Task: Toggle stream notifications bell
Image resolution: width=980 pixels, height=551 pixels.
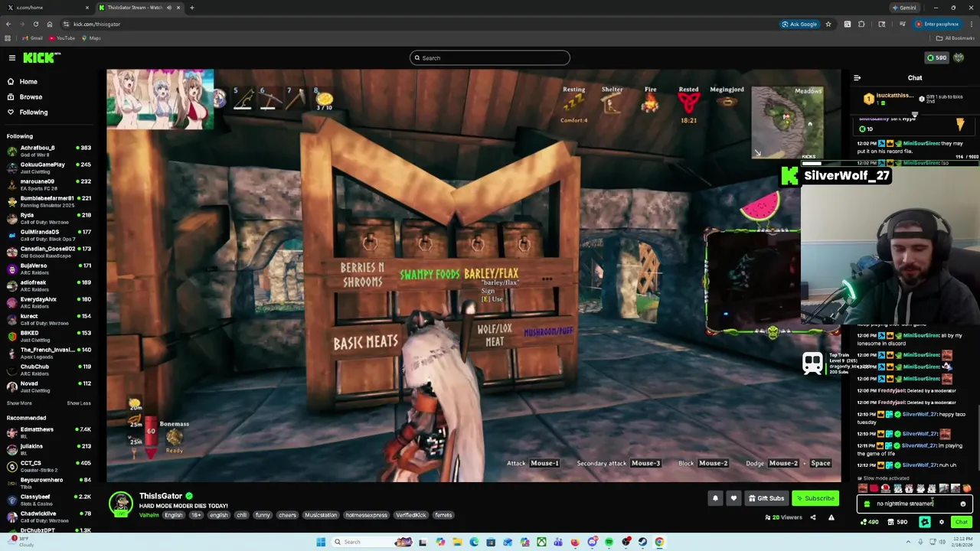Action: pos(715,498)
